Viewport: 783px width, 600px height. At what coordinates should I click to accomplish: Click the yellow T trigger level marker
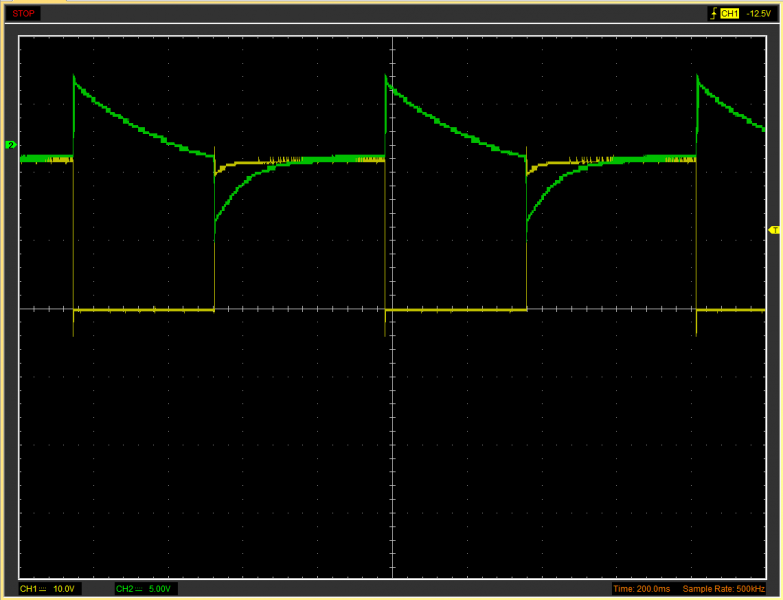[x=774, y=229]
